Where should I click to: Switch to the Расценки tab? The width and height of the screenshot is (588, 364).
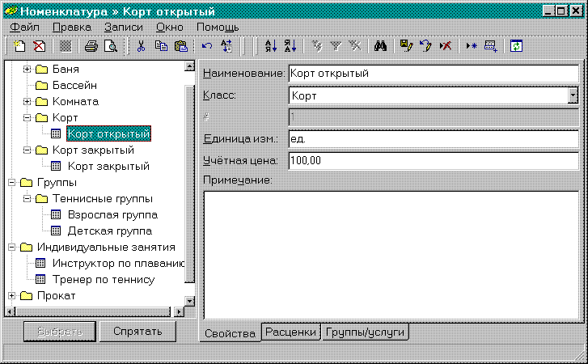coord(290,332)
